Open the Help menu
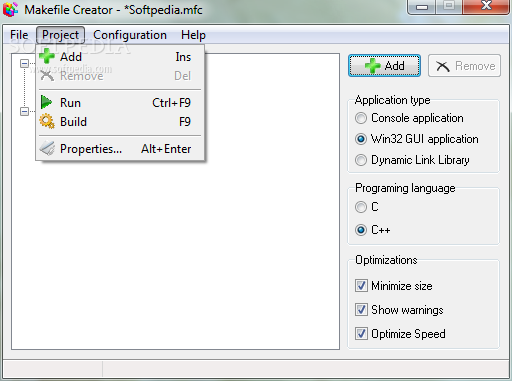Screen dimensions: 512x381 193,35
